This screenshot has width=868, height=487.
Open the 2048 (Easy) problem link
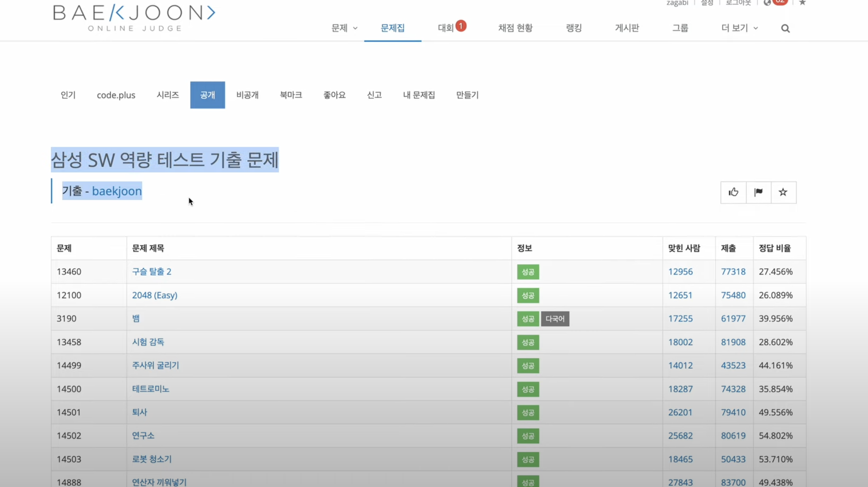coord(154,295)
